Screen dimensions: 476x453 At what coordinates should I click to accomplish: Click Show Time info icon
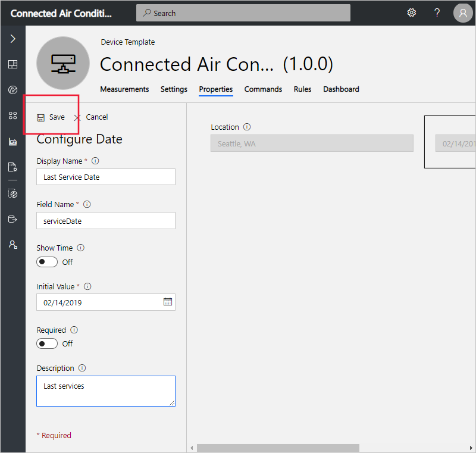80,248
